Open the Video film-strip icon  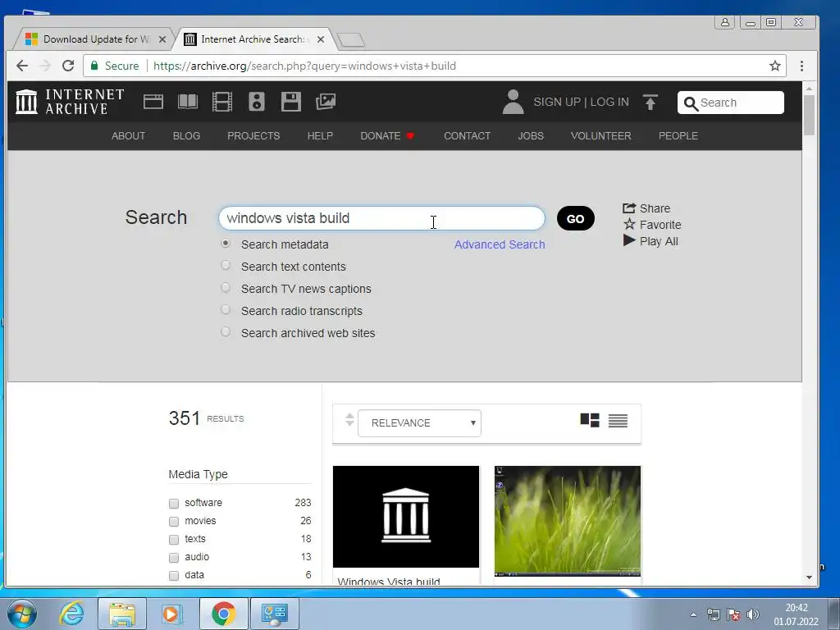coord(221,102)
